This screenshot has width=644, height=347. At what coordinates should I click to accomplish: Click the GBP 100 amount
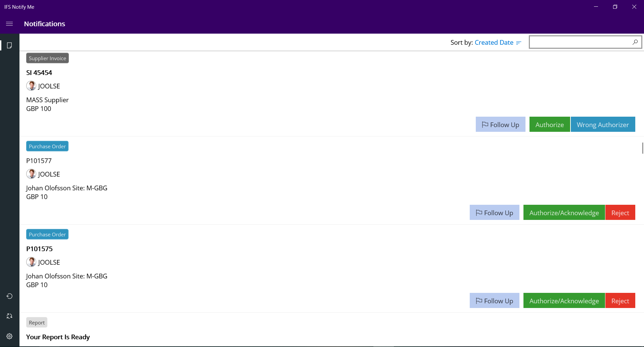click(x=39, y=109)
